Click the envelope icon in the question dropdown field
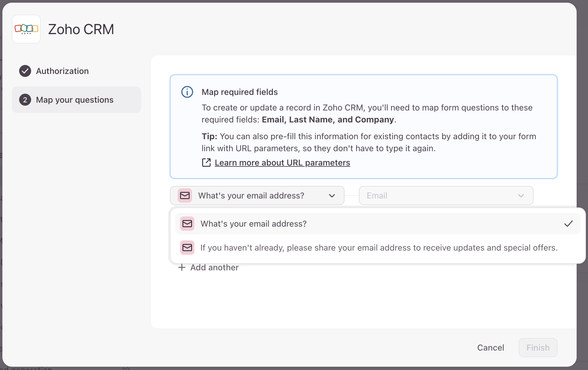 coord(185,195)
